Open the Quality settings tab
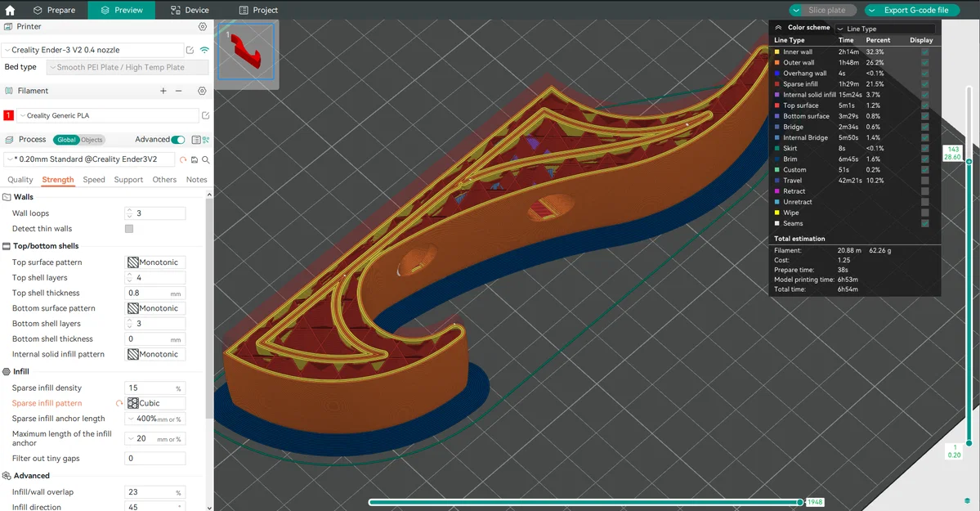 (20, 180)
